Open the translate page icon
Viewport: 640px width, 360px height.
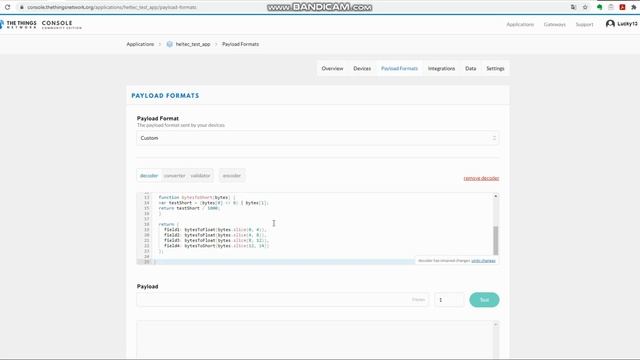(x=573, y=7)
